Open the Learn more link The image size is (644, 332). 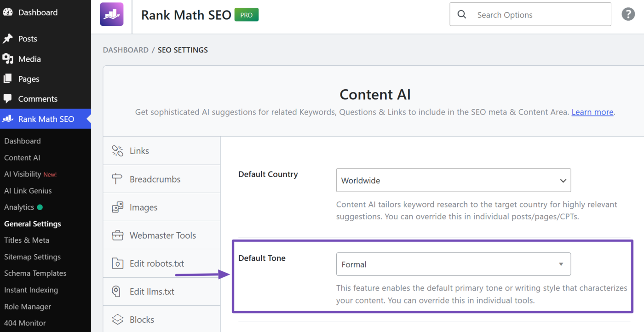[592, 112]
